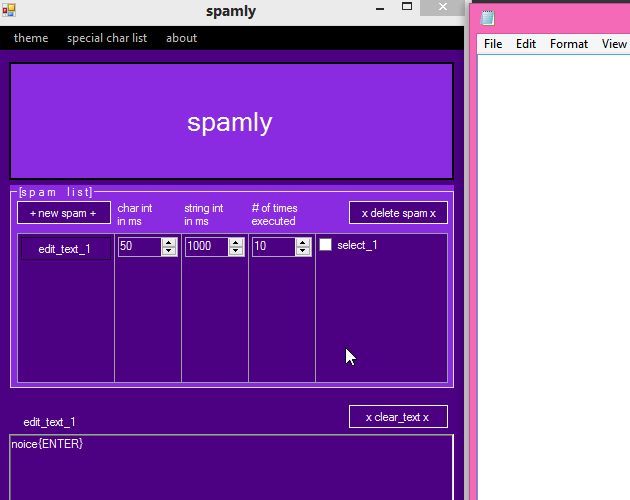The width and height of the screenshot is (630, 500).
Task: Open View menu in Notepad window
Action: [614, 44]
